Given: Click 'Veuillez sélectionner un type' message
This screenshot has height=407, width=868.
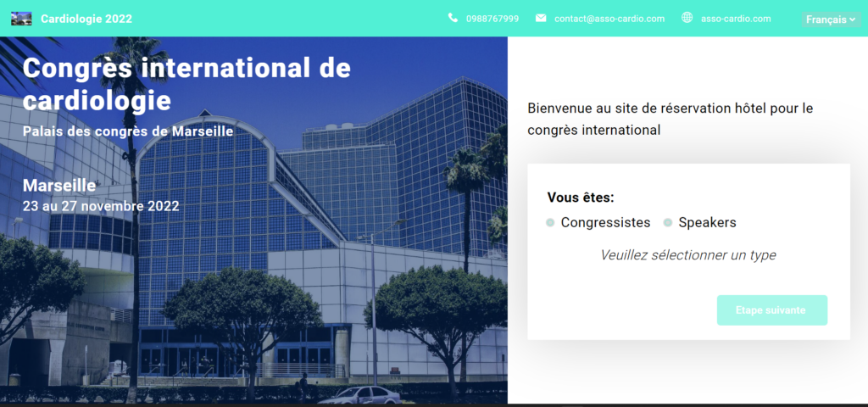Looking at the screenshot, I should 688,255.
